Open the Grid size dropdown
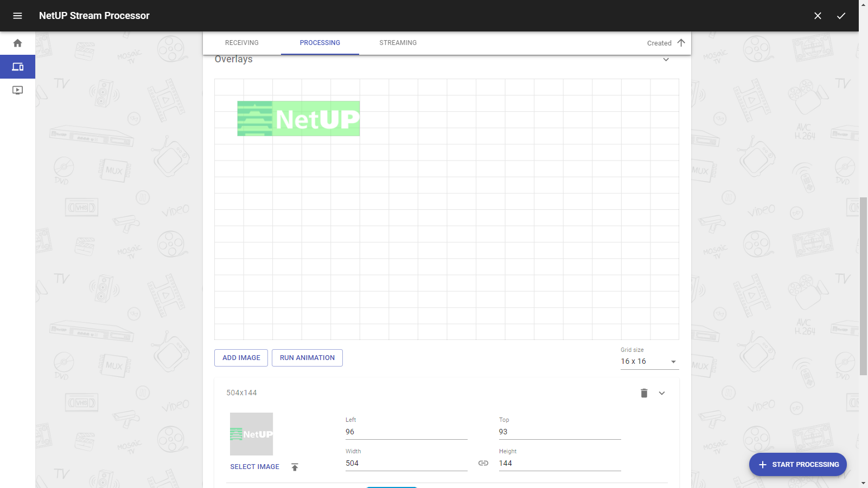Image resolution: width=868 pixels, height=488 pixels. click(x=649, y=361)
